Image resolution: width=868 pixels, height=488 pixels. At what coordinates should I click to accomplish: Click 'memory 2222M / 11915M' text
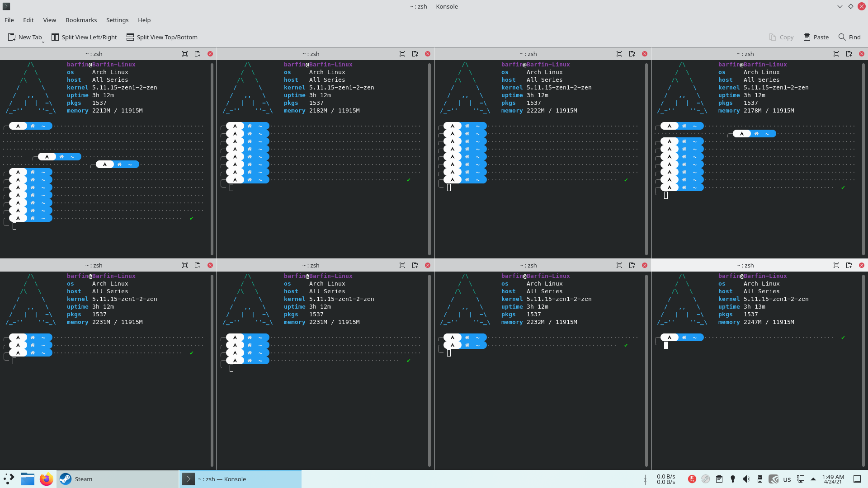539,111
